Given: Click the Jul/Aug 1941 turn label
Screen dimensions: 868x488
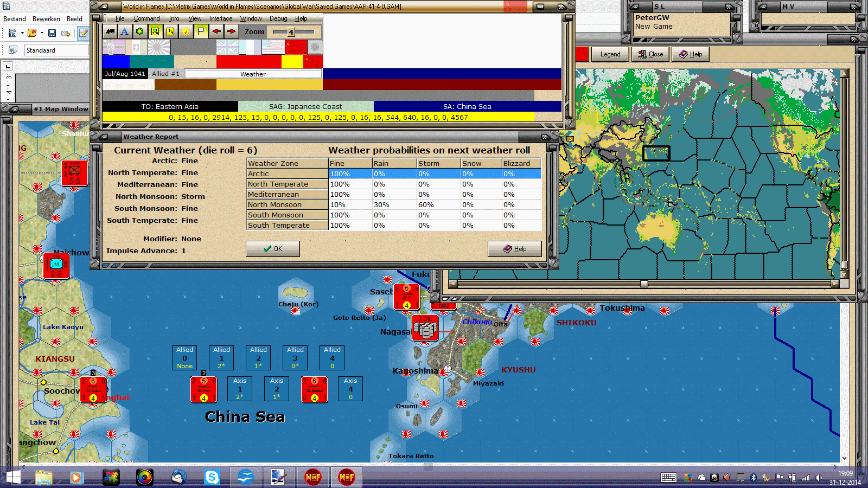Looking at the screenshot, I should point(125,74).
